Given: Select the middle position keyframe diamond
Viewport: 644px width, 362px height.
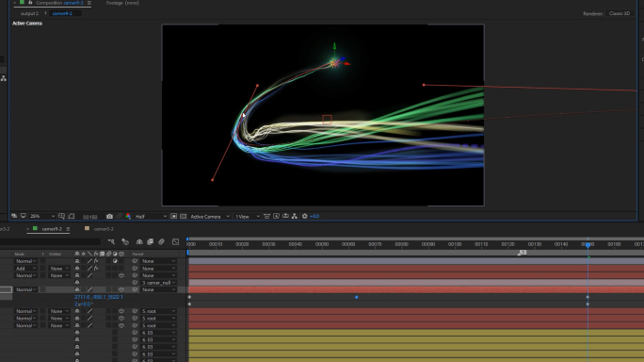Looking at the screenshot, I should 357,297.
